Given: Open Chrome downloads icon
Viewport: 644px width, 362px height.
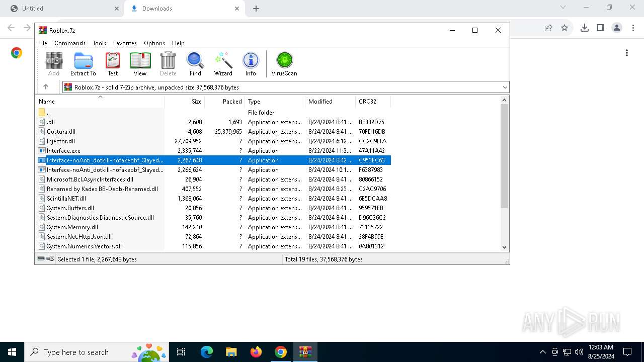Looking at the screenshot, I should pos(584,28).
